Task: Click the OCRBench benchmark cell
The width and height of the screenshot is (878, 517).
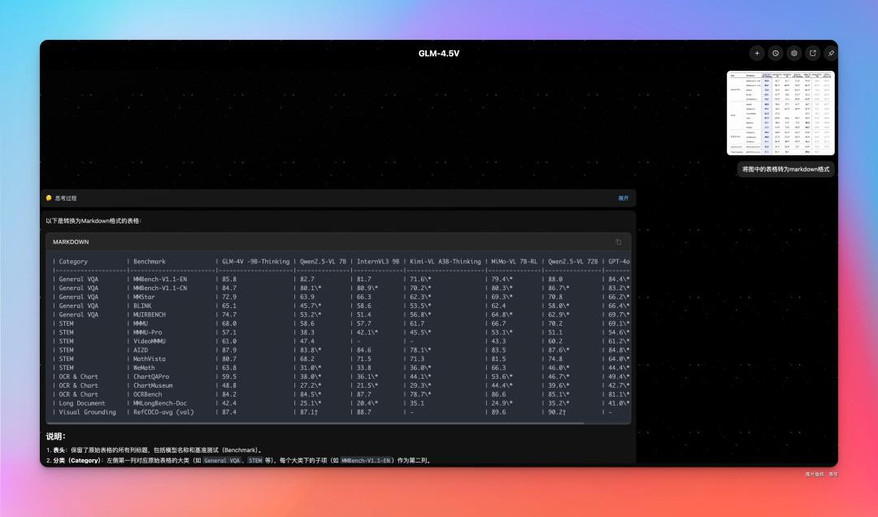Action: (150, 394)
